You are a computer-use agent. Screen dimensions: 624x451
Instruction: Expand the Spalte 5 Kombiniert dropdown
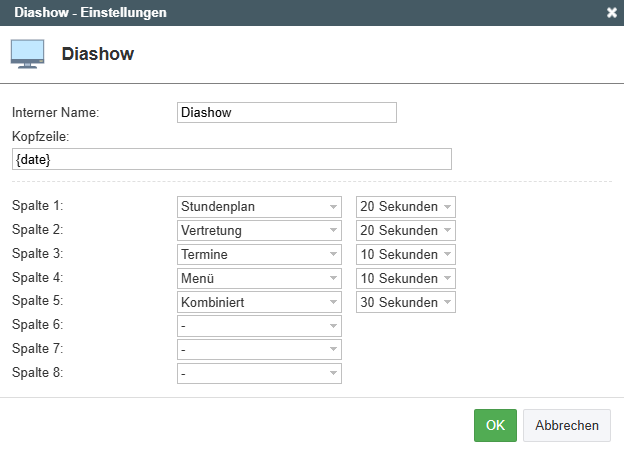pyautogui.click(x=259, y=302)
